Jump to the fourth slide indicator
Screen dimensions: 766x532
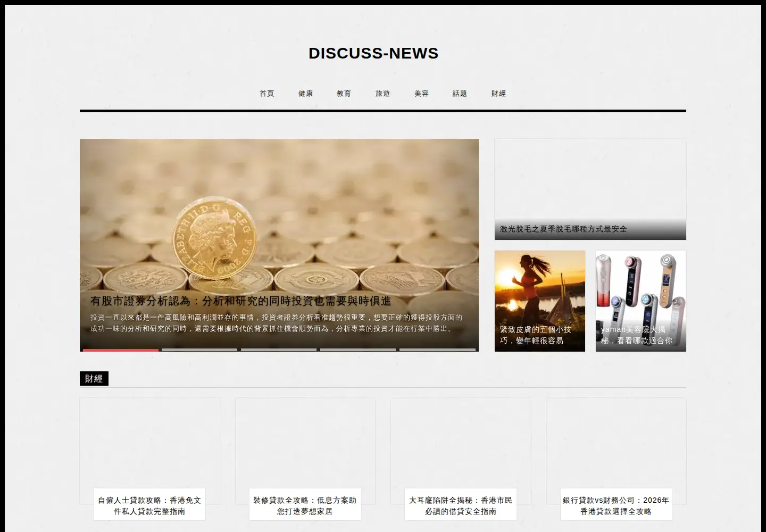358,350
